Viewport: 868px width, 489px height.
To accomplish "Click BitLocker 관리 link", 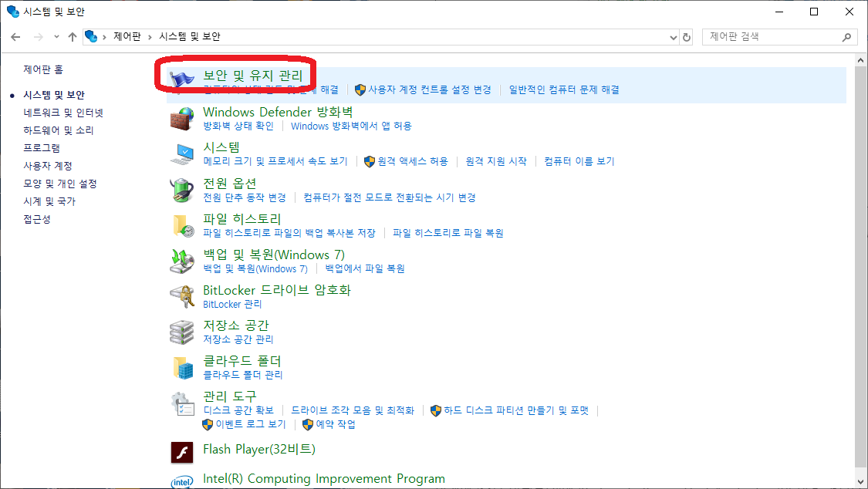I will click(x=232, y=304).
